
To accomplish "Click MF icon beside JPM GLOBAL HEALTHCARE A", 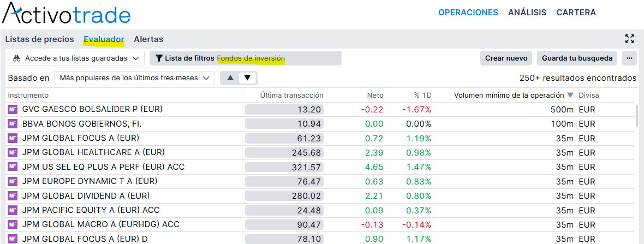I will pos(13,153).
